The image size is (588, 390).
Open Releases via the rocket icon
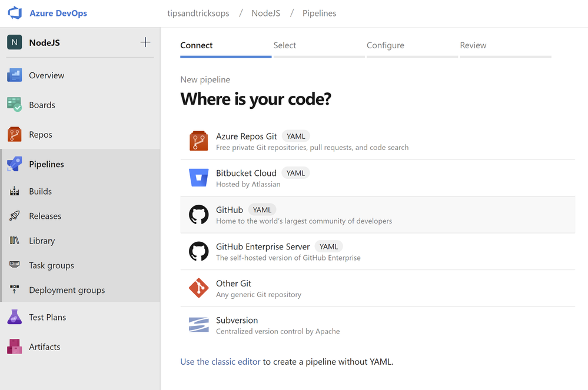15,216
